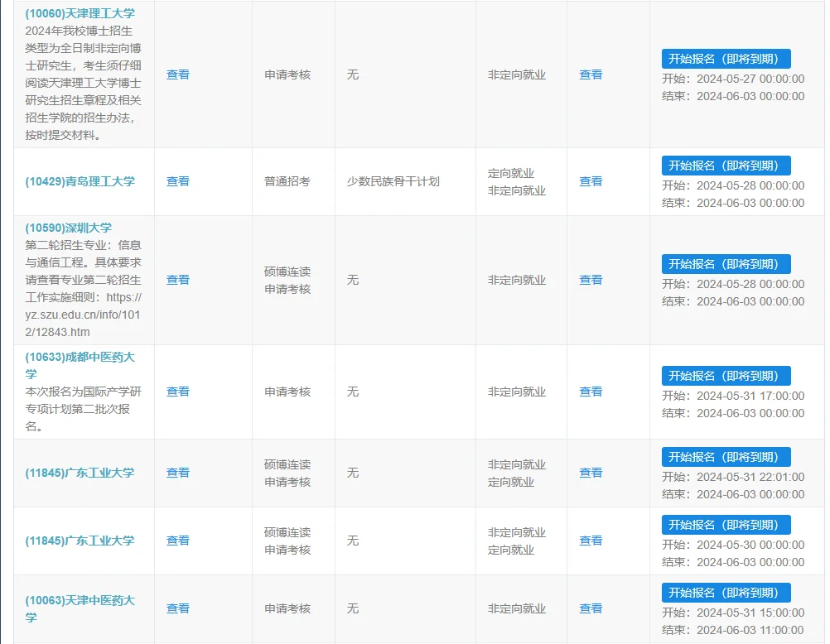Viewport: 830px width, 644px height.
Task: Click 开始报名 button for 成都中医药大学
Action: [x=726, y=376]
